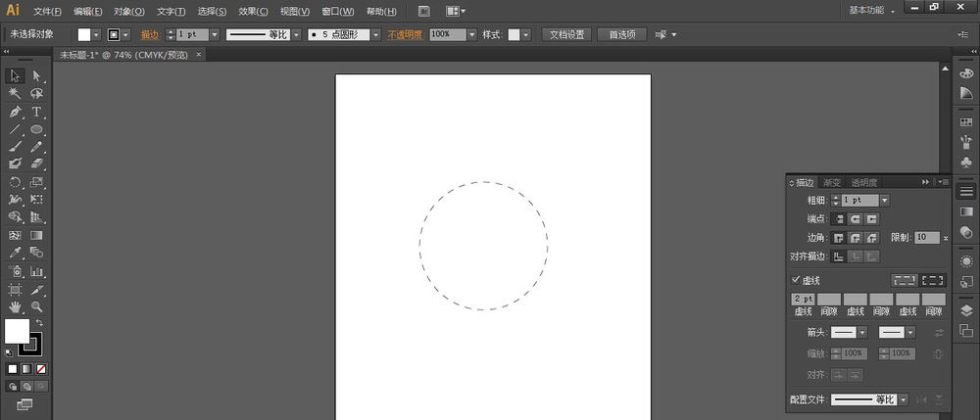The height and width of the screenshot is (420, 980).
Task: Click the 首选项 preferences button
Action: [621, 34]
